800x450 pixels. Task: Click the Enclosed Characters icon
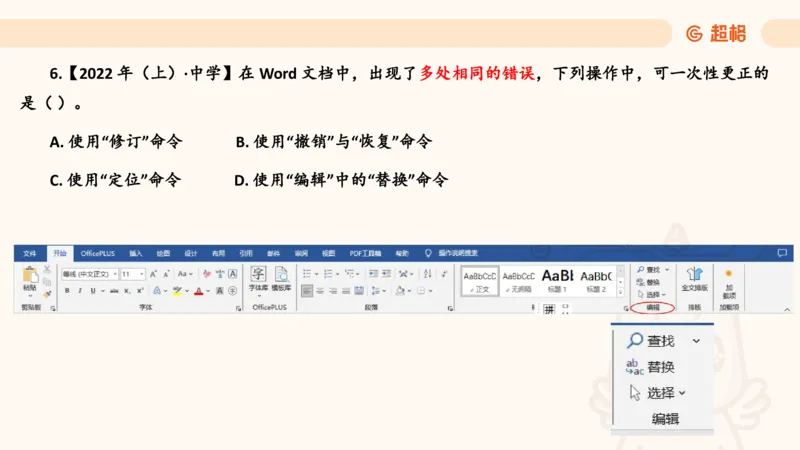coord(233,291)
